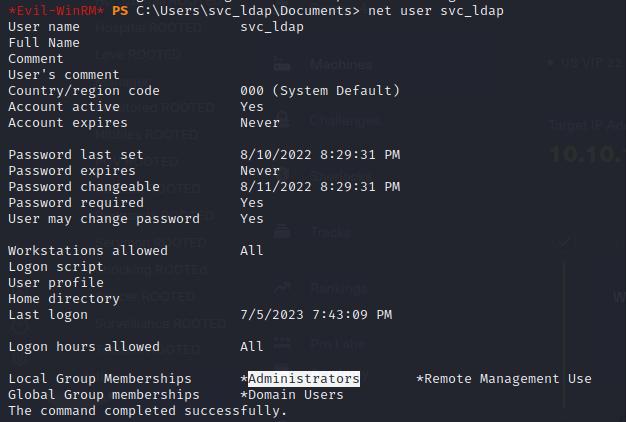
Task: Click the faint Rankings label behind terminal
Action: [x=339, y=288]
